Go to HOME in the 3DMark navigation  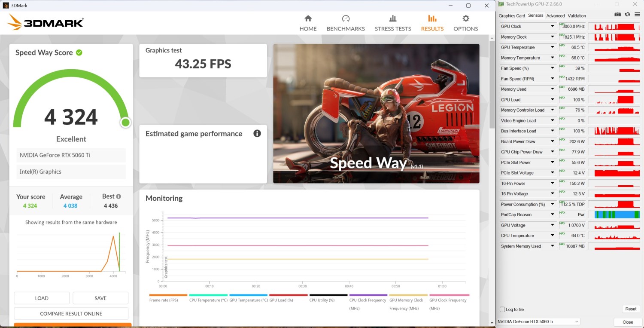[x=308, y=23]
